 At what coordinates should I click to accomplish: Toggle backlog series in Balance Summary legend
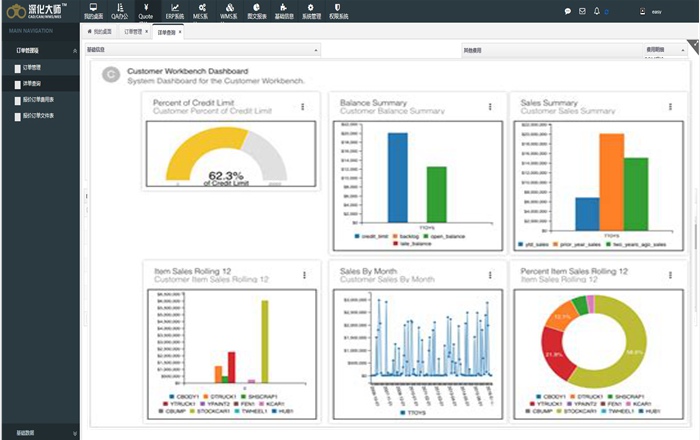(x=406, y=236)
